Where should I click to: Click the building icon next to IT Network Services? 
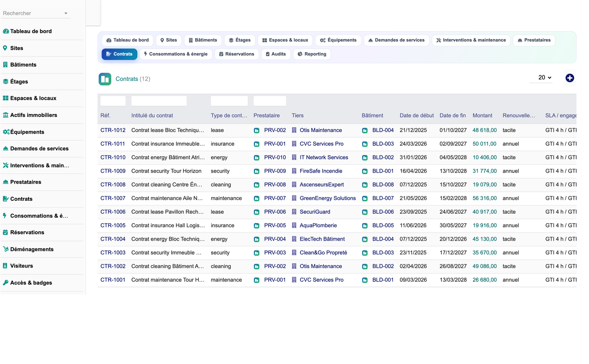pos(294,158)
